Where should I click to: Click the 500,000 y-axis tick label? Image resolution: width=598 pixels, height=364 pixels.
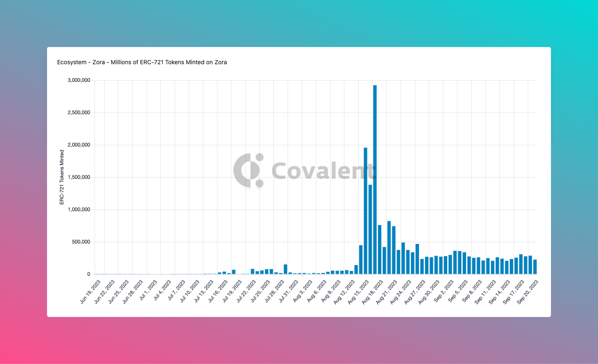tap(80, 242)
